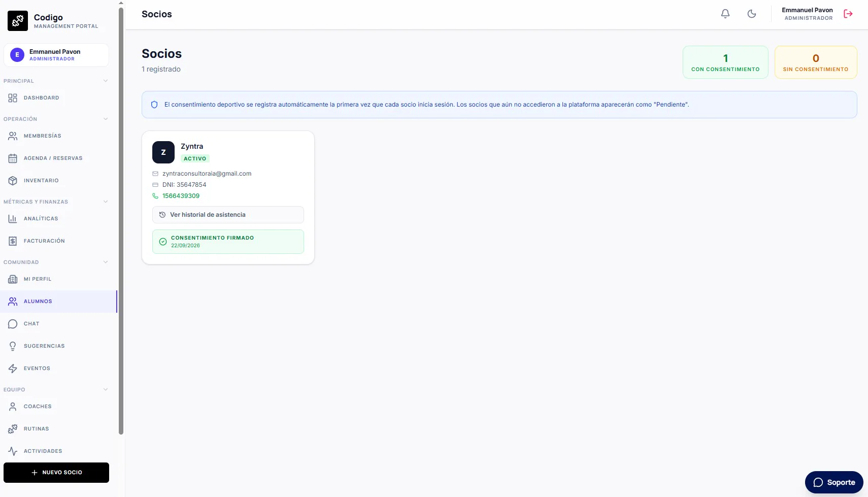Click the red logout icon

tap(848, 14)
